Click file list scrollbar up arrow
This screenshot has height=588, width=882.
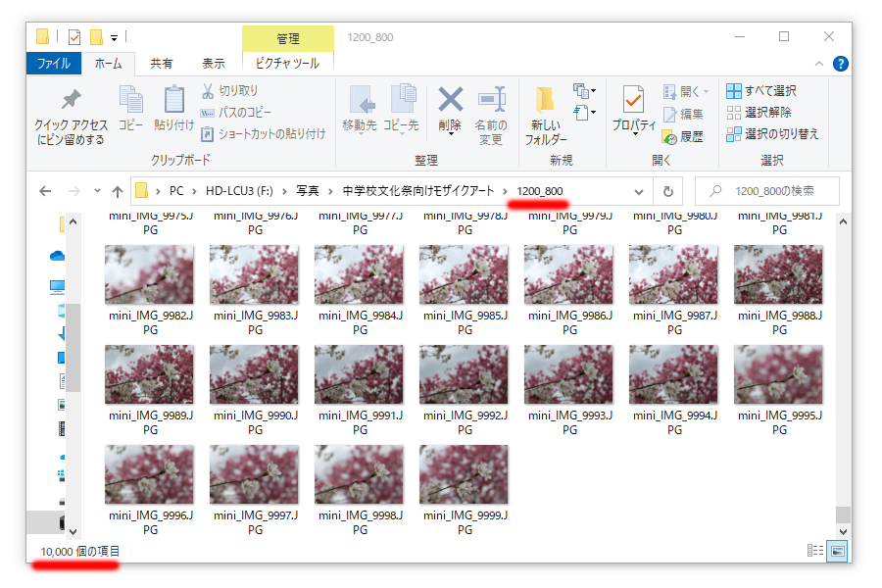[843, 221]
